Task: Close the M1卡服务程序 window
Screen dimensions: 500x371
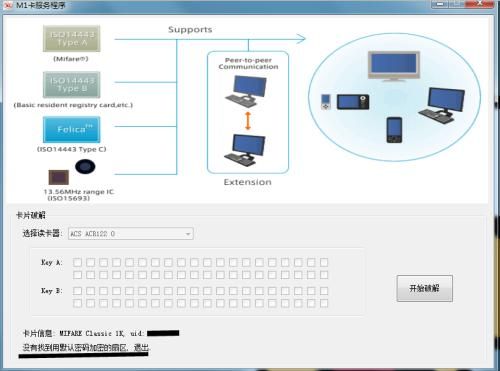Action: click(479, 4)
